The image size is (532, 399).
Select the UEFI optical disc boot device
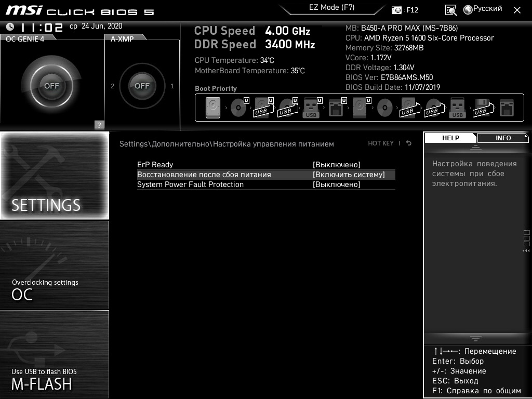click(239, 108)
